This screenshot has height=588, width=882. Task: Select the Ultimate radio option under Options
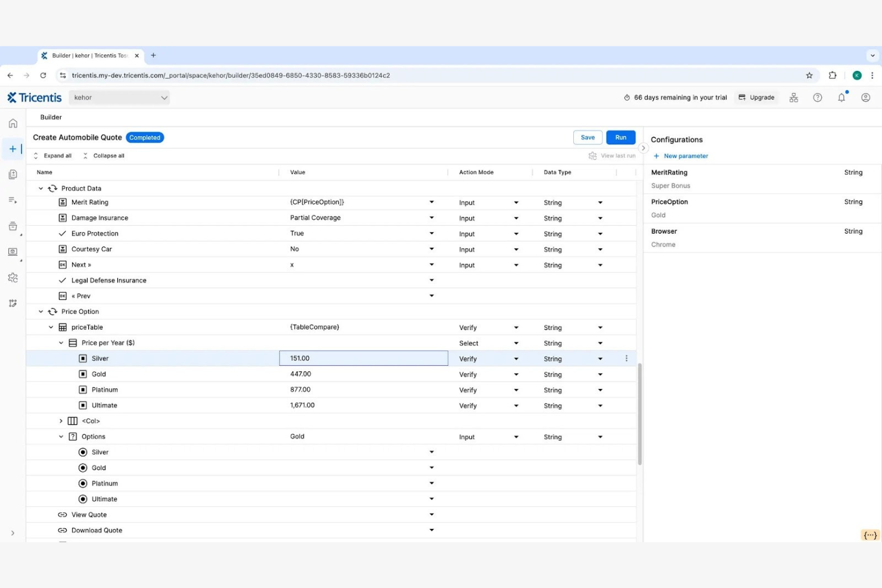click(83, 499)
